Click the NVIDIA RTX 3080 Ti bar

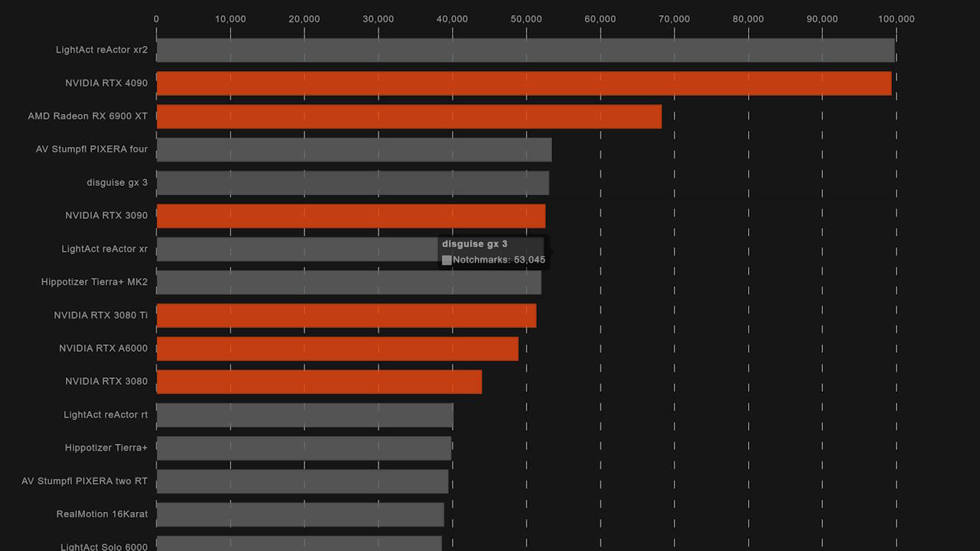(x=346, y=315)
